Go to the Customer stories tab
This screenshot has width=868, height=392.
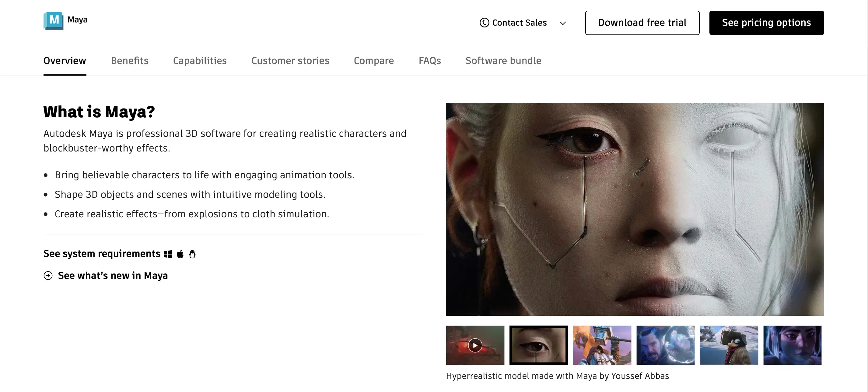pyautogui.click(x=290, y=61)
